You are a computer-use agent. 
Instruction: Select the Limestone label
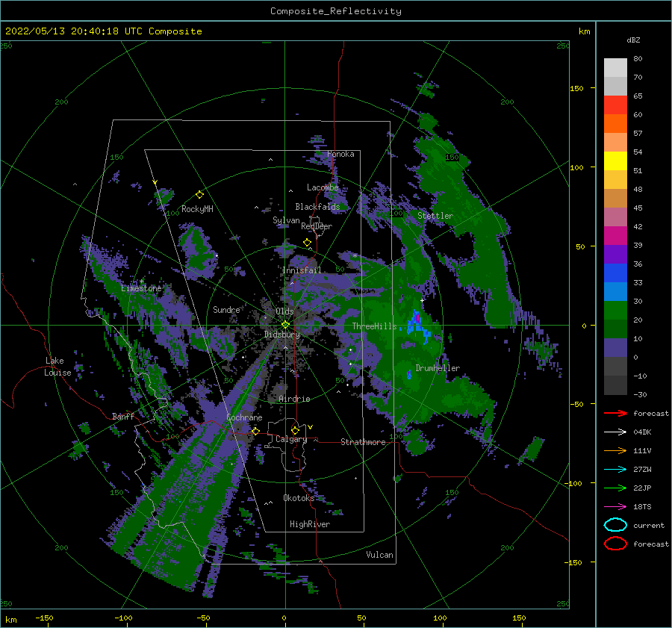tap(141, 288)
